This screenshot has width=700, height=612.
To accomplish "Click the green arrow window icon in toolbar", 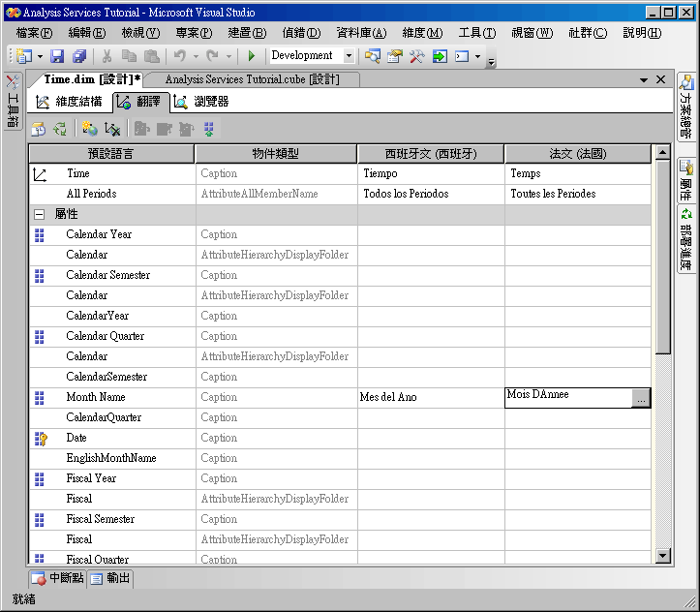I will (440, 56).
